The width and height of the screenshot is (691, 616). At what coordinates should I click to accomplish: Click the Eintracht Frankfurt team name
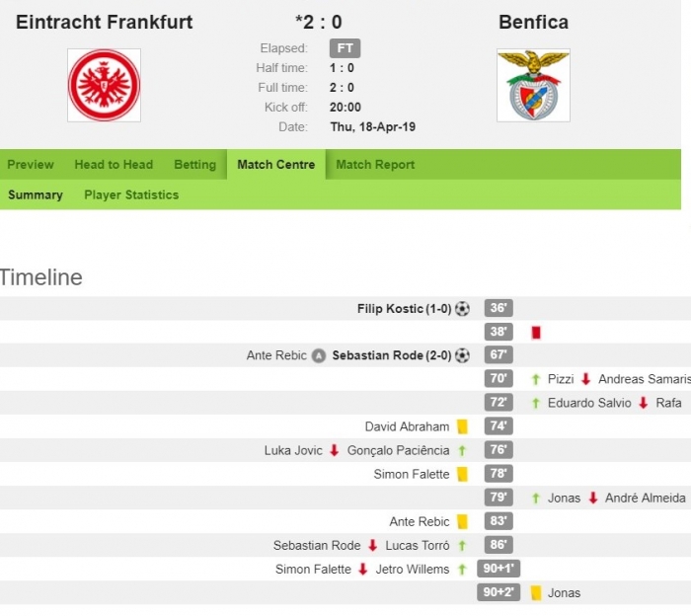pyautogui.click(x=104, y=22)
